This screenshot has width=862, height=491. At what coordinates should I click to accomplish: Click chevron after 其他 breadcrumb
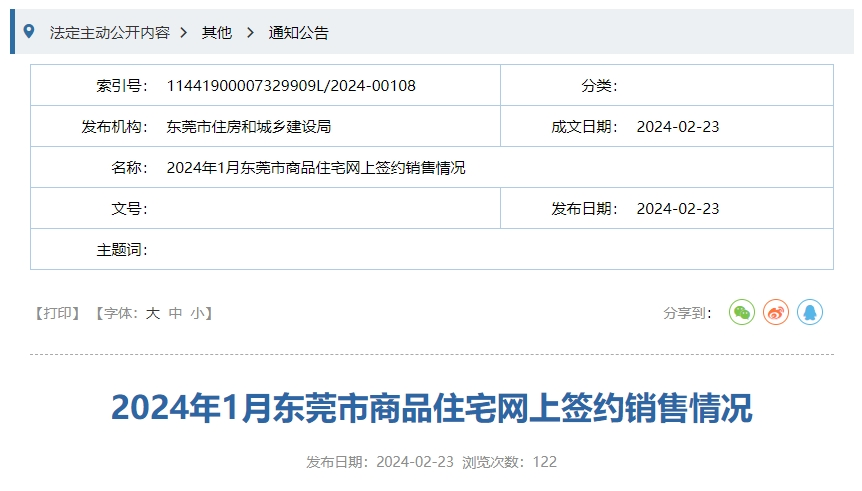(x=250, y=33)
